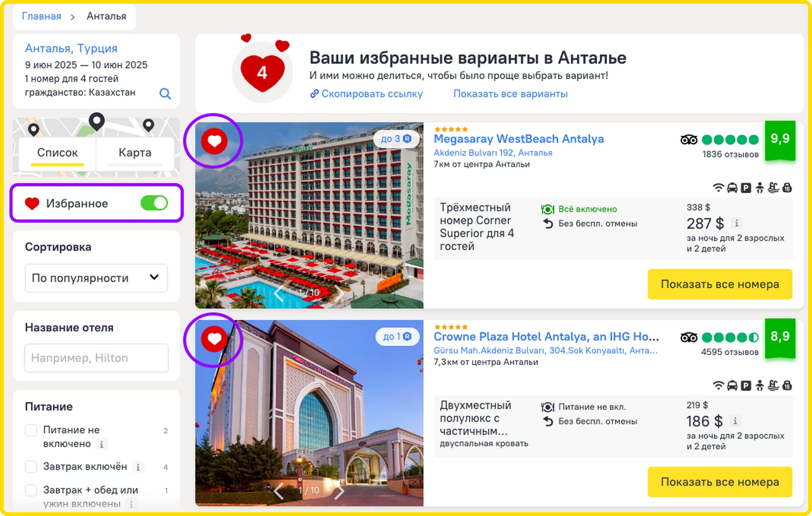The image size is (812, 516).
Task: Open the По популярности sorting dropdown
Action: 96,278
